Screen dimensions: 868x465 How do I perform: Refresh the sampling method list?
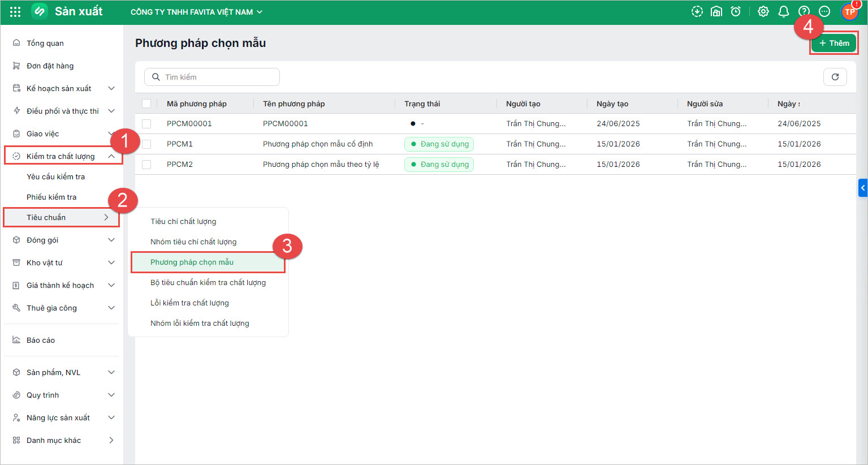[835, 77]
